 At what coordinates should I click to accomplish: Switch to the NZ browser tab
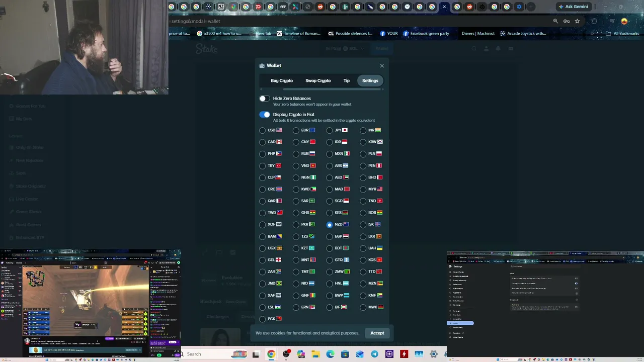[x=221, y=7]
